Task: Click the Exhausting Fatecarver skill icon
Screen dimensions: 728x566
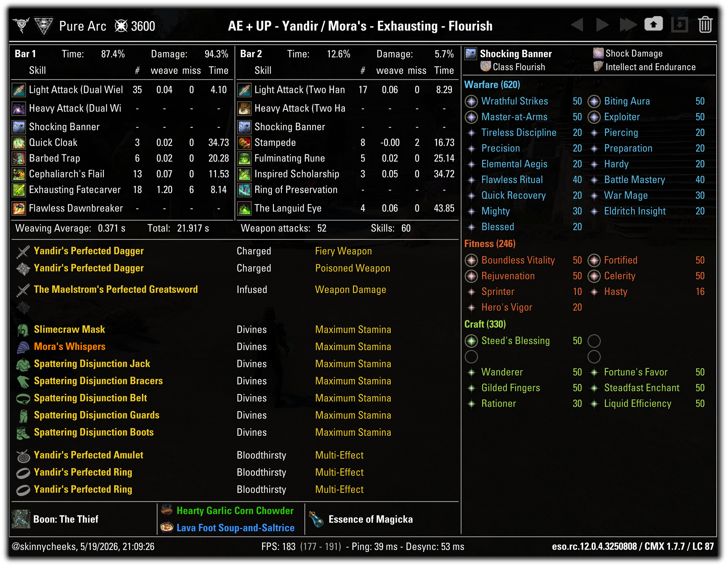Action: [19, 190]
